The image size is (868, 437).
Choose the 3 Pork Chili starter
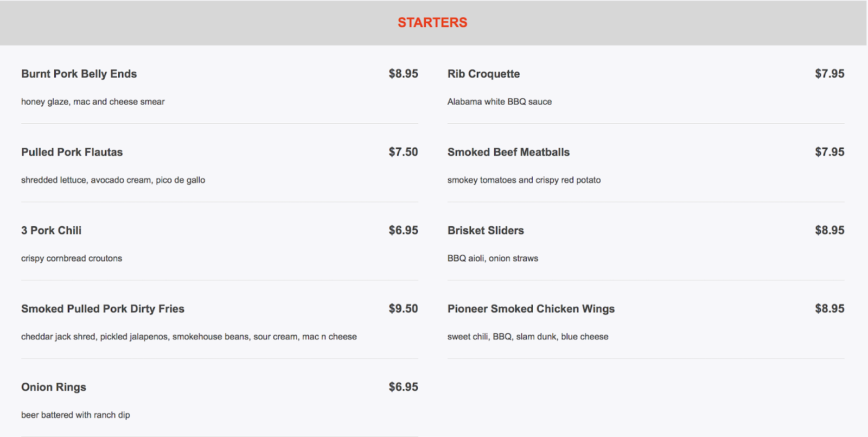click(x=51, y=230)
